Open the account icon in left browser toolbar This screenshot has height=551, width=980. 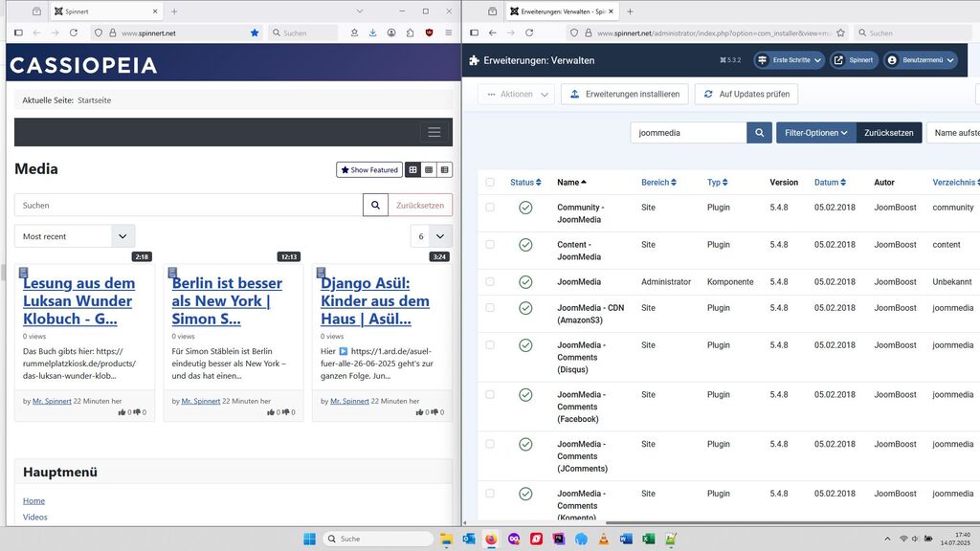click(391, 33)
